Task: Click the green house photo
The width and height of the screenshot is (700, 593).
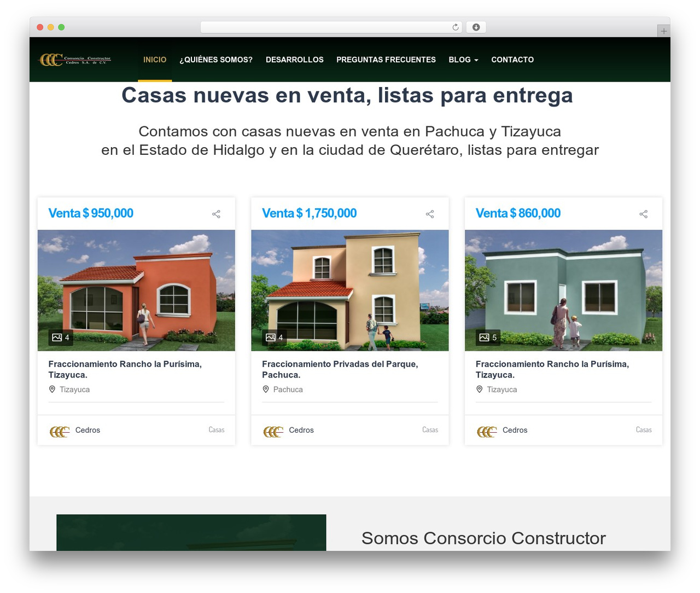Action: 564,290
